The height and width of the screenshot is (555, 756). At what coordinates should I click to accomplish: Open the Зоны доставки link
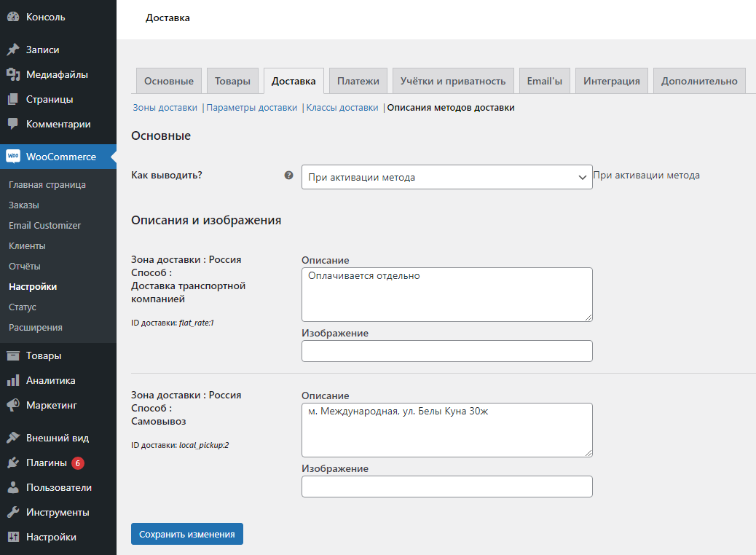pos(165,108)
